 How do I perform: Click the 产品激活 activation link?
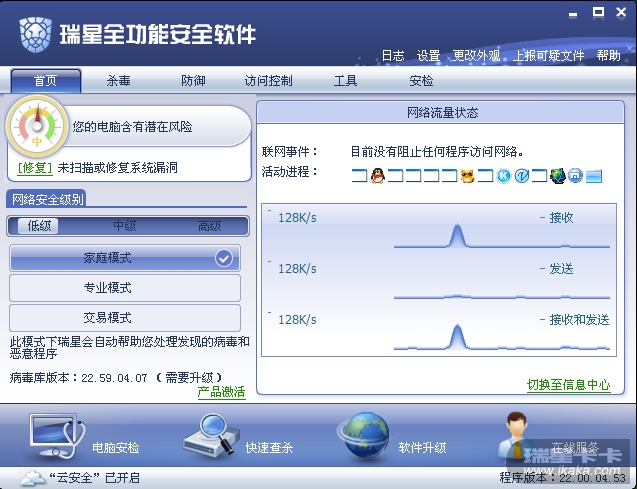tap(221, 392)
